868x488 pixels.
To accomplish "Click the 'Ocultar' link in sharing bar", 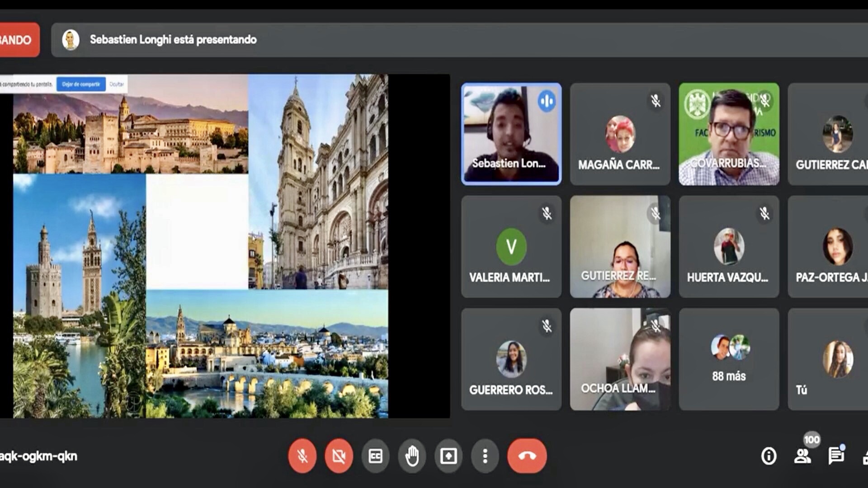I will click(x=117, y=84).
